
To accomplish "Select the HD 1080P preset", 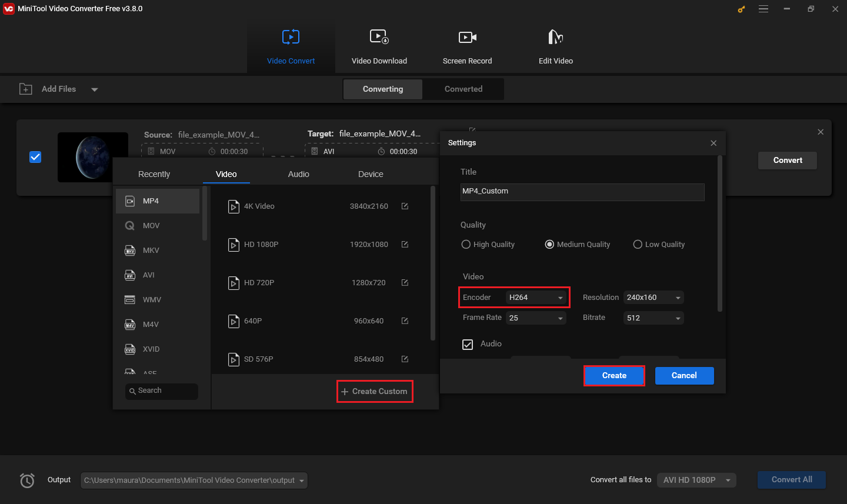I will 321,245.
